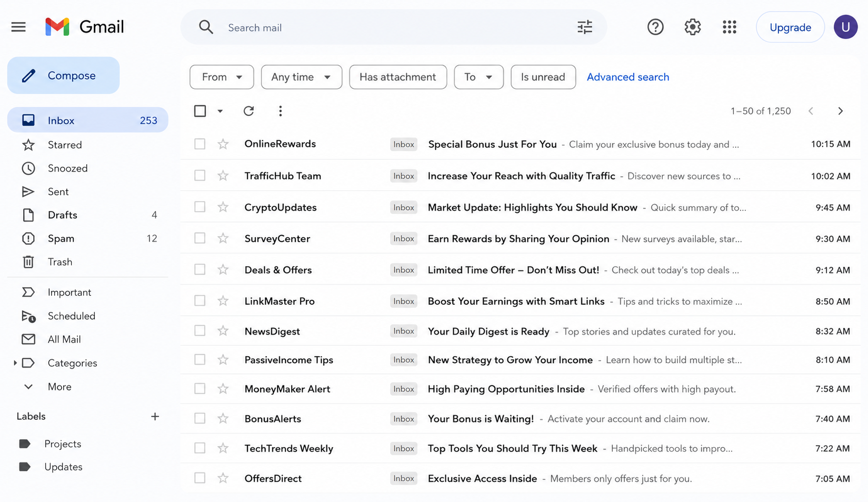Select the NewsDigest email checkbox
The width and height of the screenshot is (868, 502).
[200, 330]
